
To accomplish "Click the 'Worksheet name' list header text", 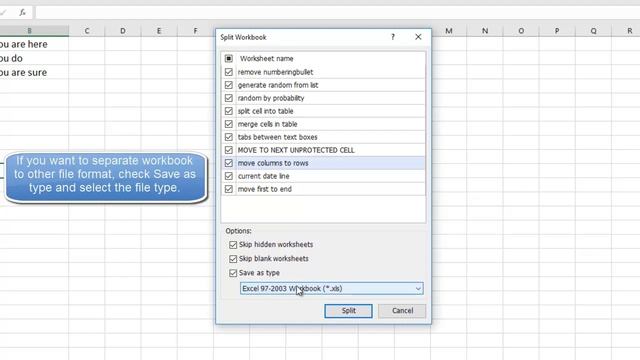I will 267,58.
